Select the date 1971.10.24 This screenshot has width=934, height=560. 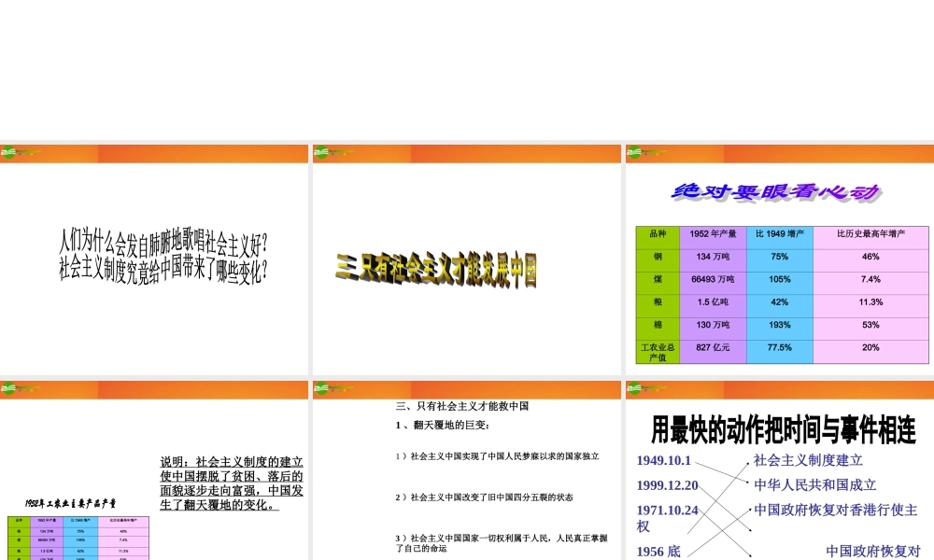(x=667, y=510)
